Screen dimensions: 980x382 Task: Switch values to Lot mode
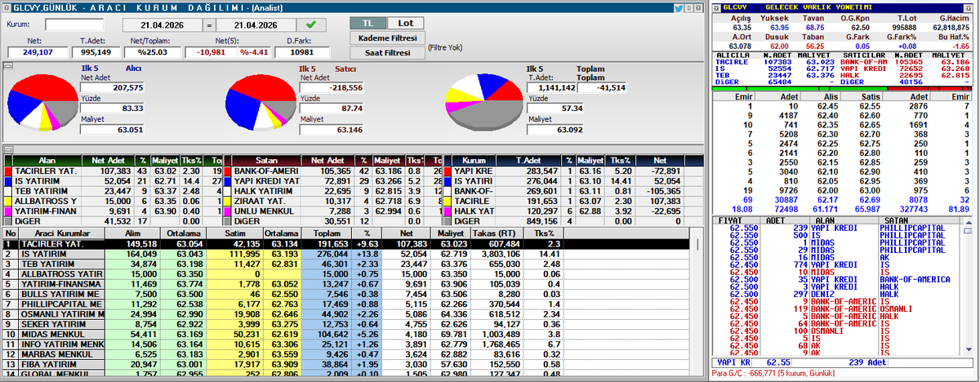point(405,23)
